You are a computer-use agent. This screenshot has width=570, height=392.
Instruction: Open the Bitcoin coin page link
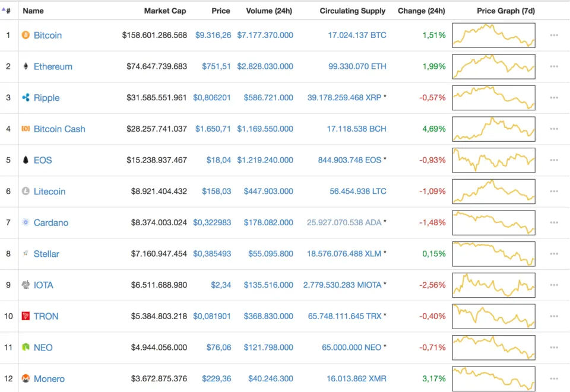[x=47, y=35]
